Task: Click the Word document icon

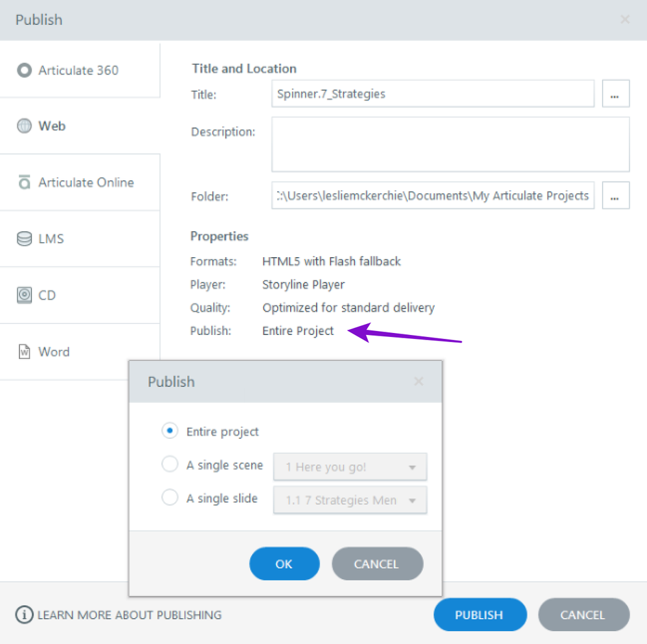Action: (25, 352)
